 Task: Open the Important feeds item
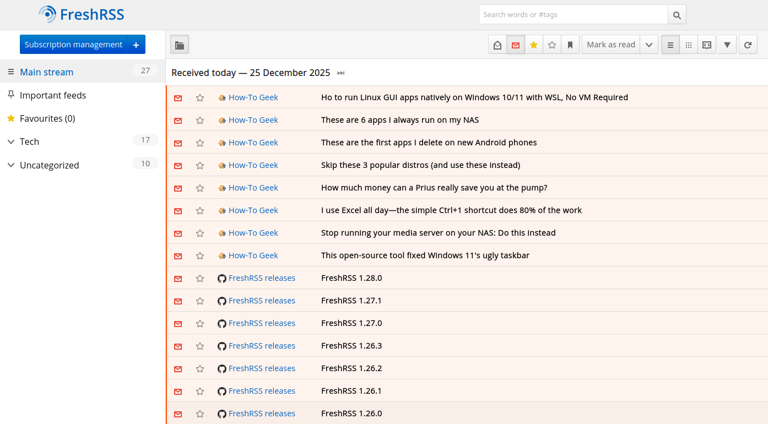click(52, 95)
